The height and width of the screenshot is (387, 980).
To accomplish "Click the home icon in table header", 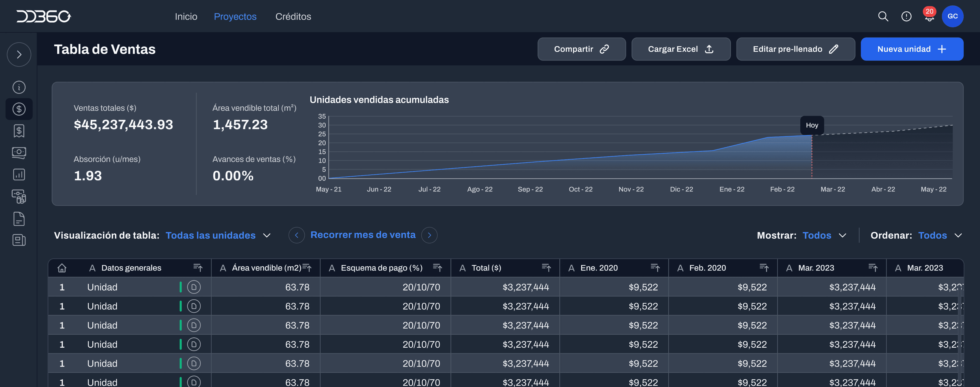I will (62, 268).
